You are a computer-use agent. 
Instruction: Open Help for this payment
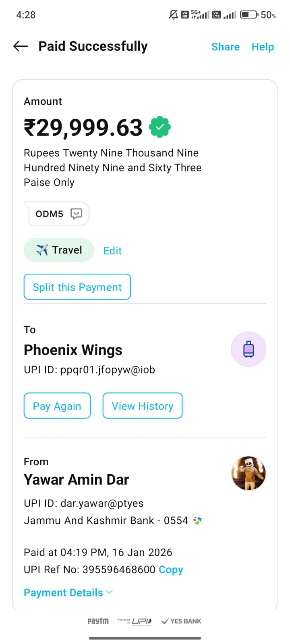point(263,47)
